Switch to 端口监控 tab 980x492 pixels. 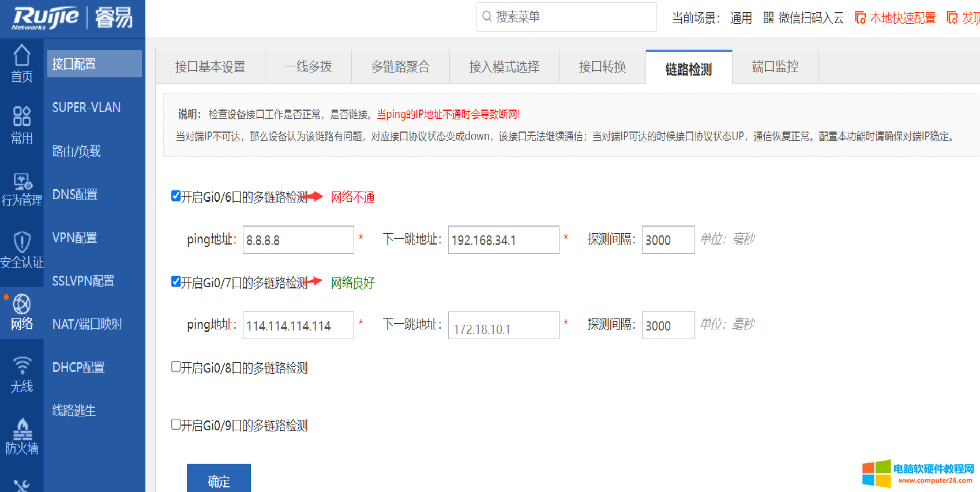point(775,67)
